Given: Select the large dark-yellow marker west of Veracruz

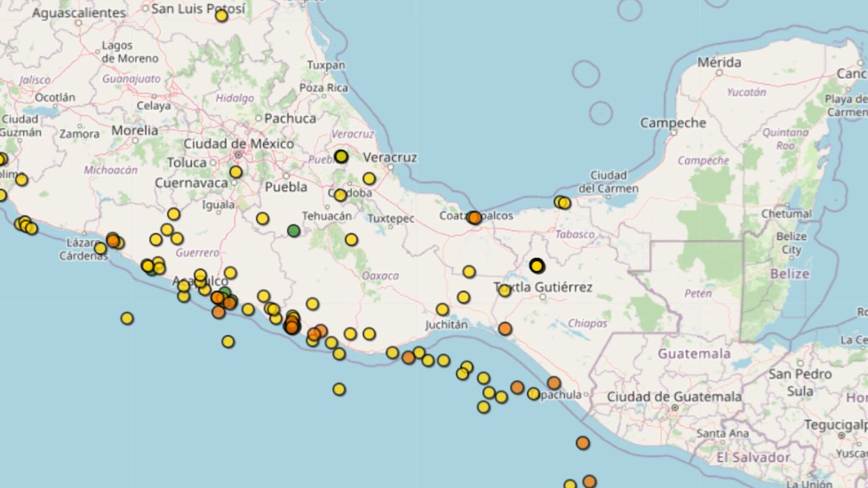Looking at the screenshot, I should point(341,155).
